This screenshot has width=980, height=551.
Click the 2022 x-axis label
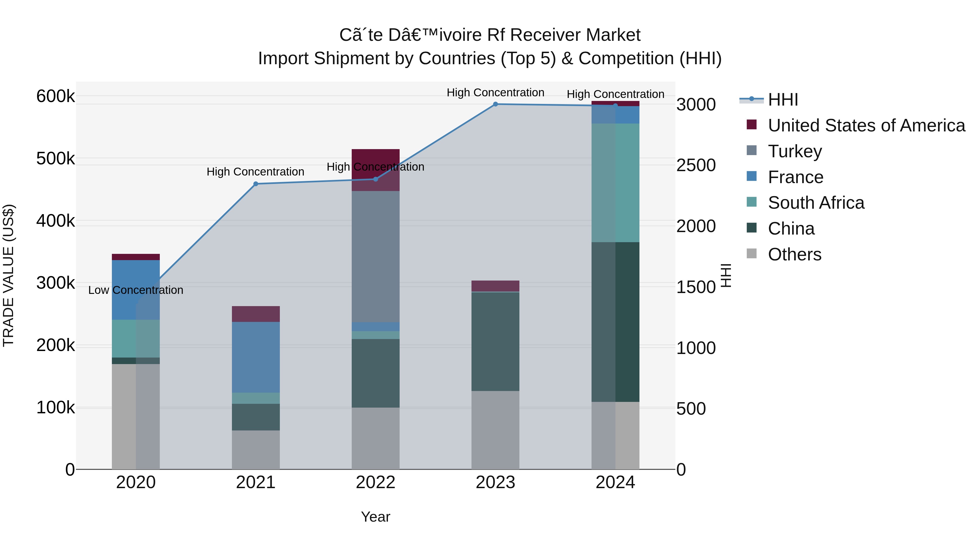pos(375,482)
